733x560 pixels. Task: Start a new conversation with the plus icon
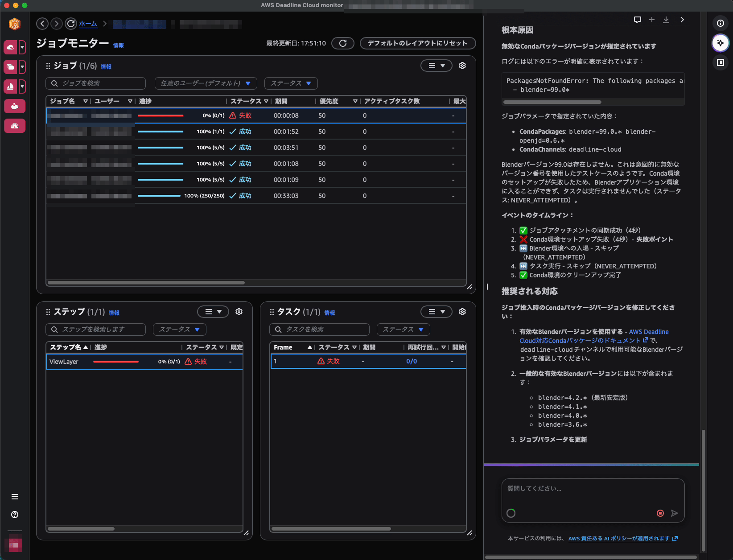pos(652,20)
